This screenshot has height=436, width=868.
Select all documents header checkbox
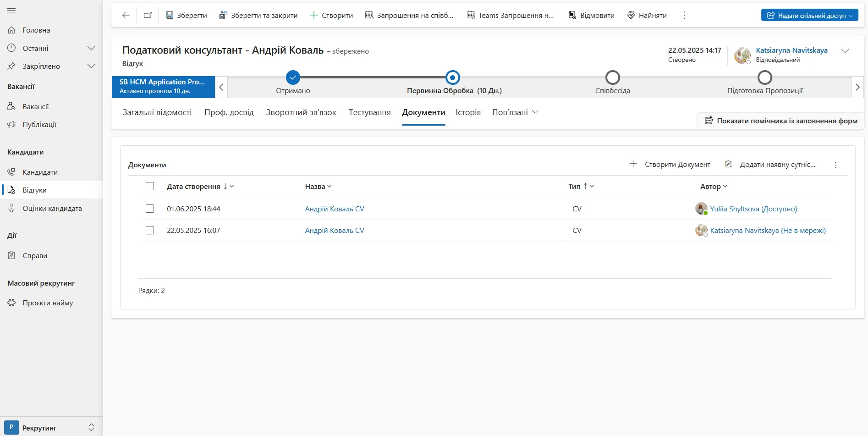[150, 186]
